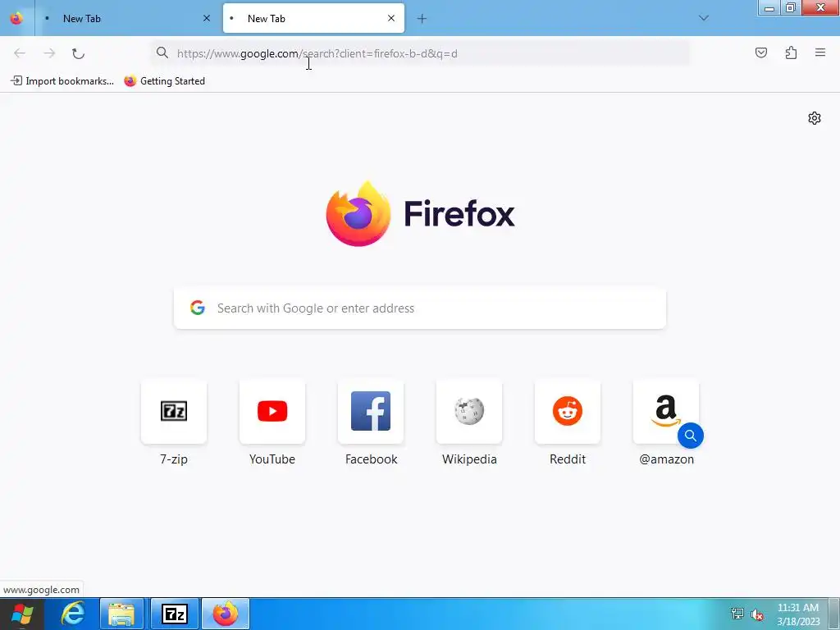Close the second New Tab
This screenshot has height=630, width=840.
point(391,18)
